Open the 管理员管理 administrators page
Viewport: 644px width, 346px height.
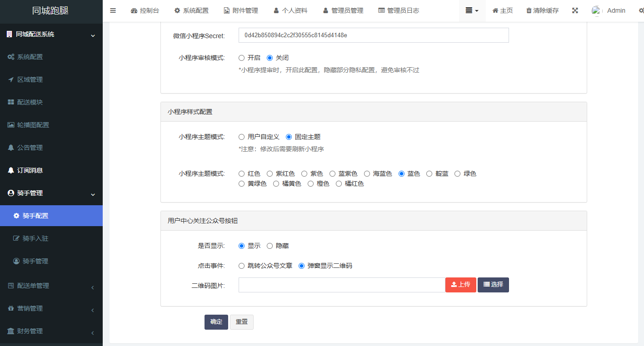(x=343, y=10)
